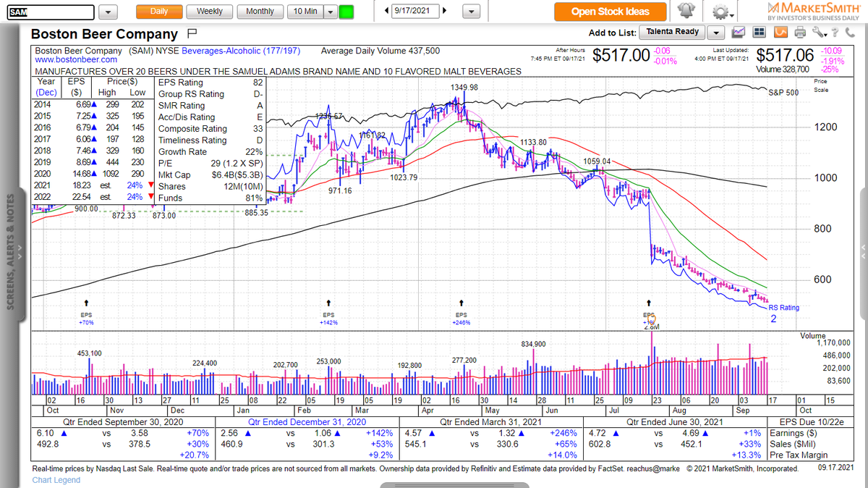
Task: Switch to the multi-chart grid icon
Action: tap(759, 32)
